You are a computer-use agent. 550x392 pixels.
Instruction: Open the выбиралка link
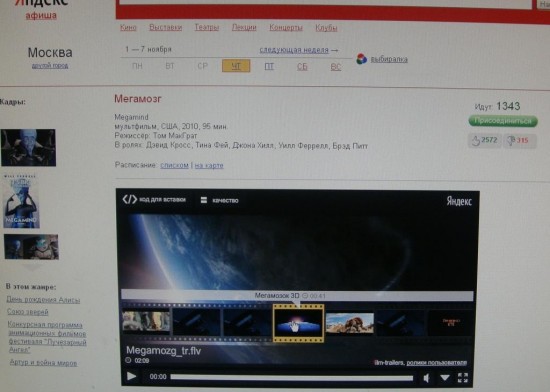click(x=389, y=59)
